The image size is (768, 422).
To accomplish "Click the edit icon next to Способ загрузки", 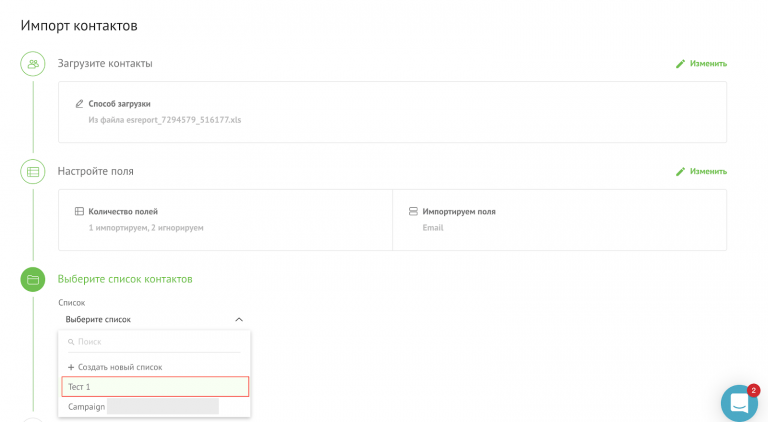I will 79,104.
